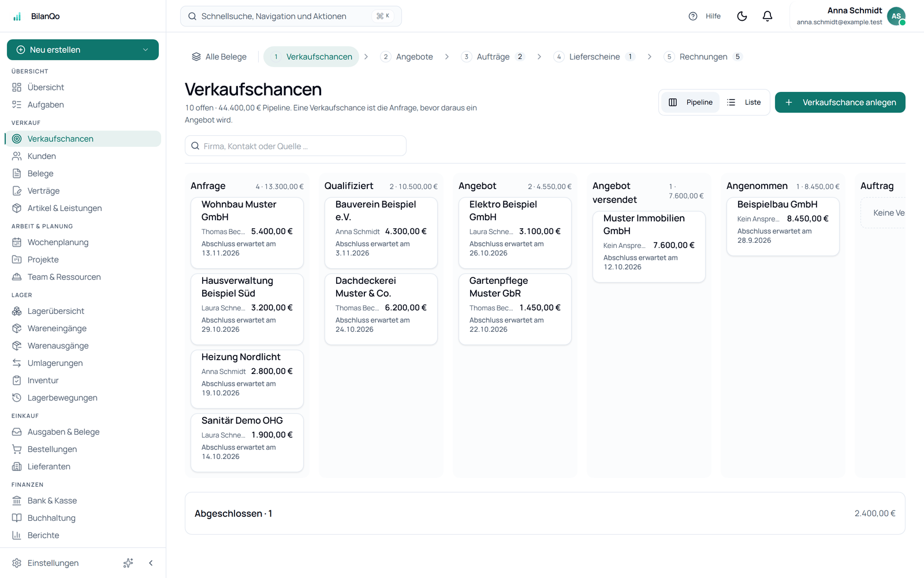Open Verträge in sidebar
This screenshot has height=578, width=924.
pos(83,191)
